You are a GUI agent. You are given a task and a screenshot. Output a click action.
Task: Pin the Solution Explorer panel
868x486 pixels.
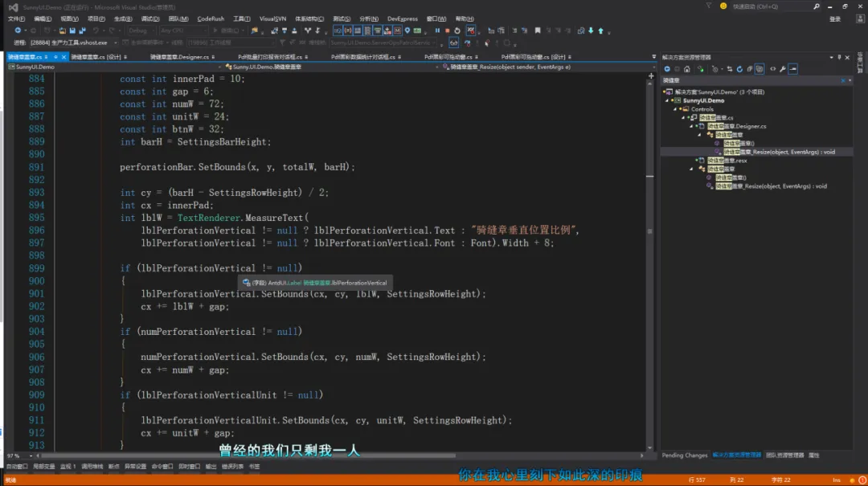839,58
